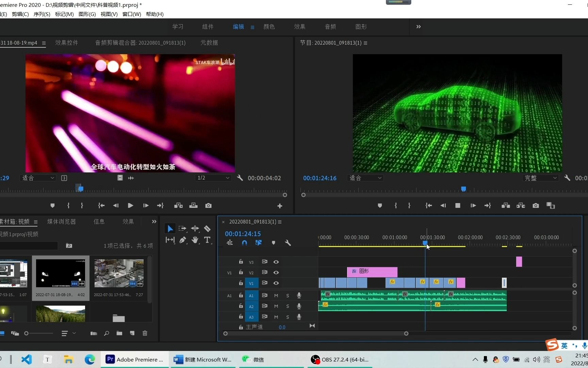Viewport: 588px width, 368px height.
Task: Toggle V3 track visibility eye
Action: click(276, 262)
